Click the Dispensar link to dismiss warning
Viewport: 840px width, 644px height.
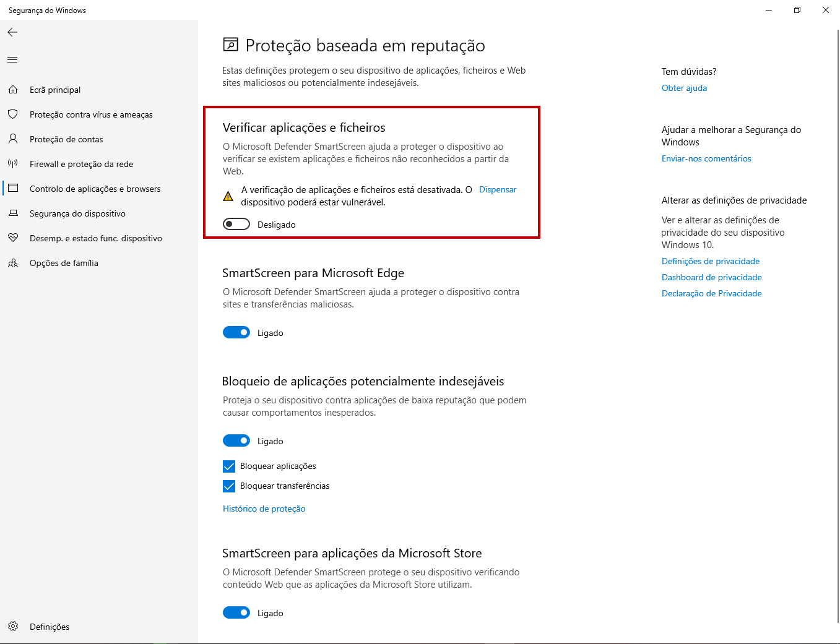click(497, 189)
